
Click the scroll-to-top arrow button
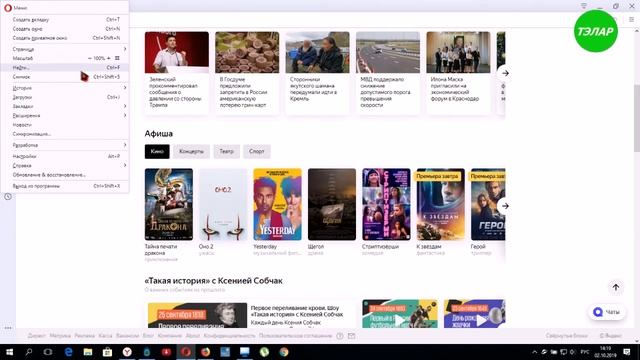click(x=616, y=287)
